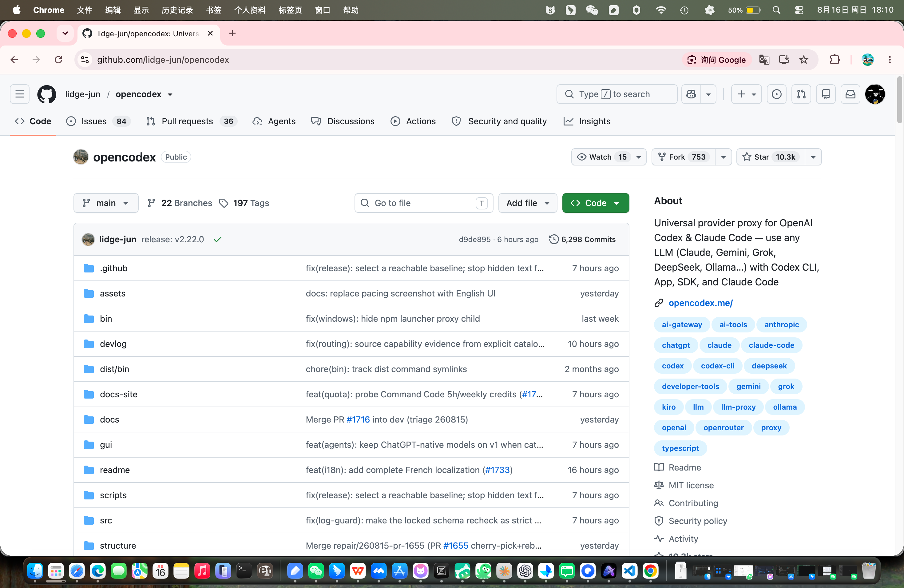View the 197 Tags link

click(x=244, y=203)
